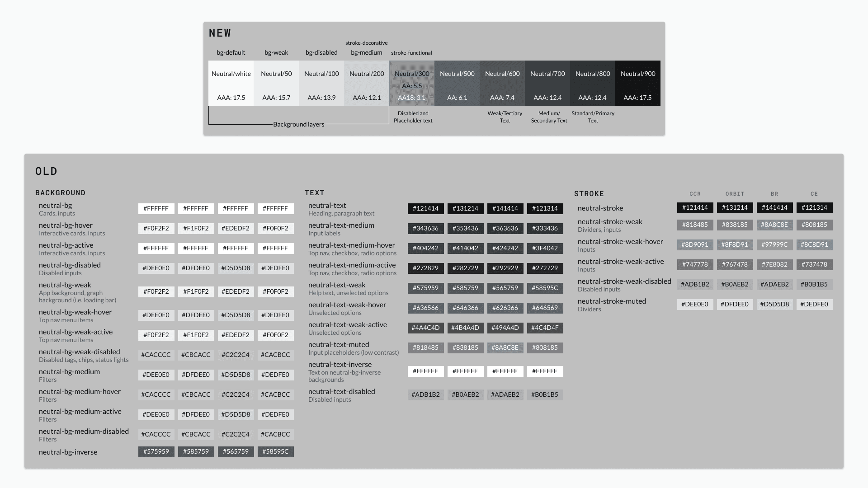The width and height of the screenshot is (868, 488).
Task: Click the "Medium/ Secondary Text" caption
Action: (549, 117)
